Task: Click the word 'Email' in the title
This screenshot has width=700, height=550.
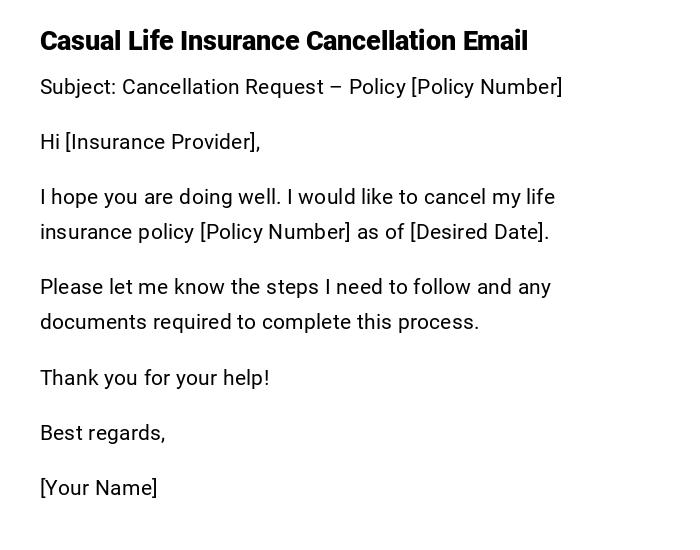Action: (x=495, y=41)
